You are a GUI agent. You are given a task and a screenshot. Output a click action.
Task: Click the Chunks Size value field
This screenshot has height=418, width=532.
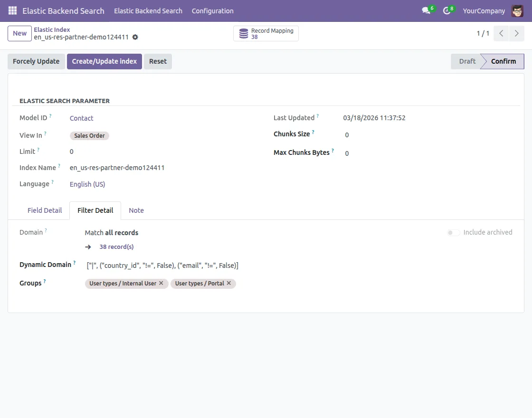click(347, 135)
